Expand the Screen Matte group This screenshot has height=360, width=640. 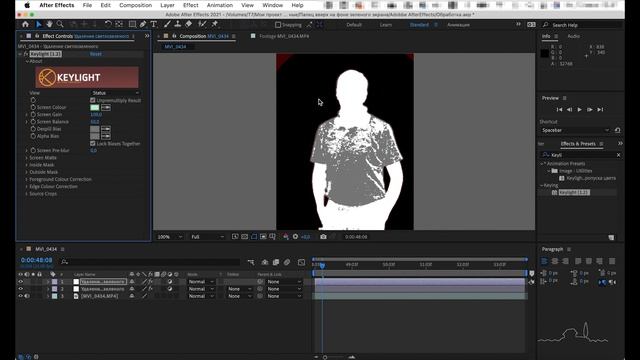click(27, 158)
